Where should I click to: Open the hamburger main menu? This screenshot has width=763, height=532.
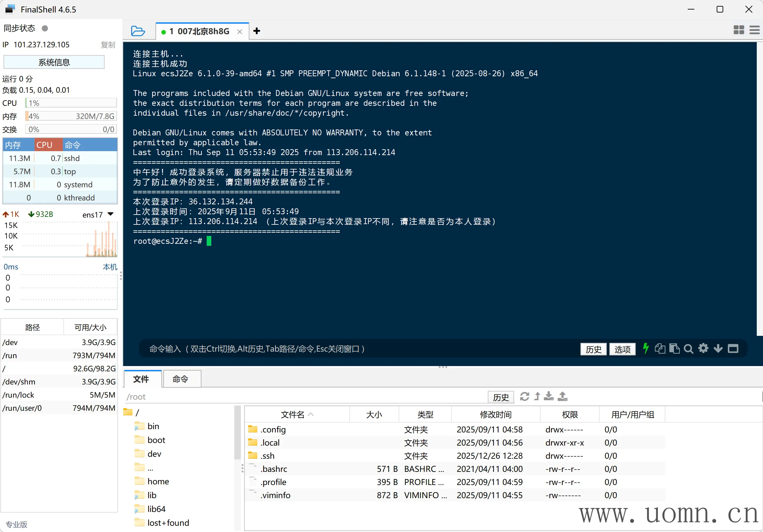pos(754,30)
